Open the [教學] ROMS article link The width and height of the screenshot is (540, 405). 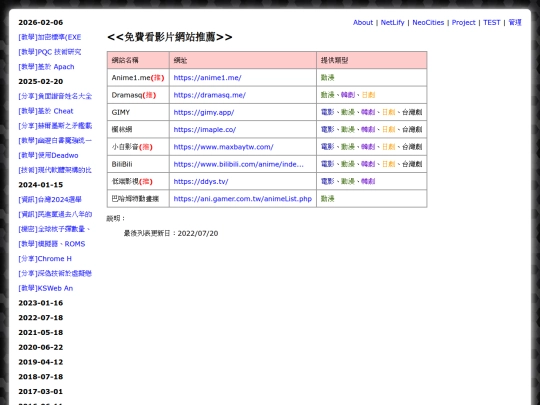coord(52,244)
